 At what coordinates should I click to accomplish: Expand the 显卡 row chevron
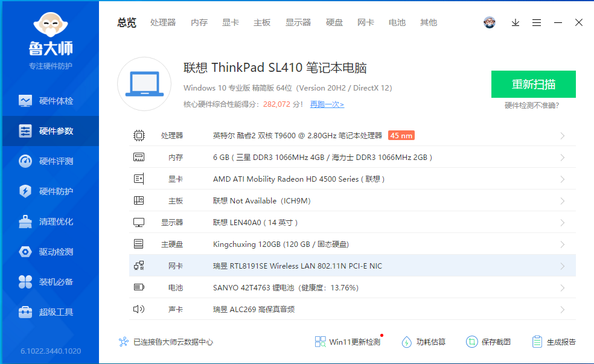tap(563, 179)
